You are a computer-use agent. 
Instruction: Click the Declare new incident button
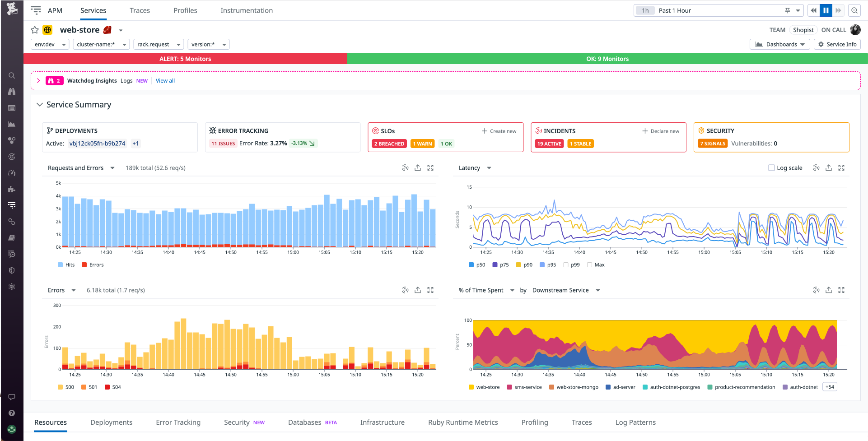pos(661,131)
